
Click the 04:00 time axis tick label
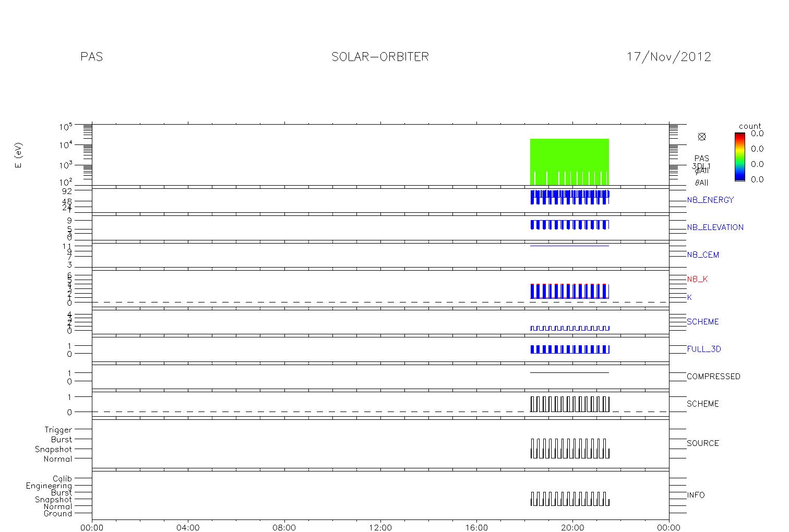coord(188,527)
